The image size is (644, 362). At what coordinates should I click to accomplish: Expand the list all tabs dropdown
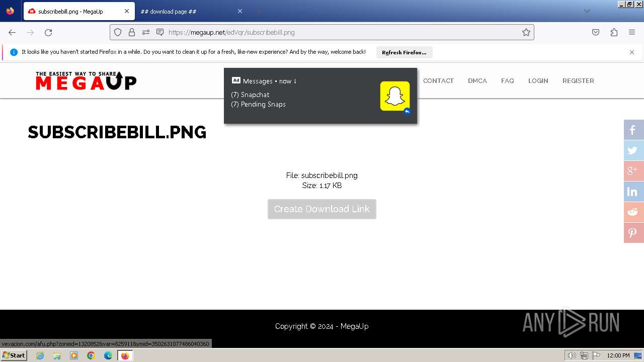[x=587, y=11]
